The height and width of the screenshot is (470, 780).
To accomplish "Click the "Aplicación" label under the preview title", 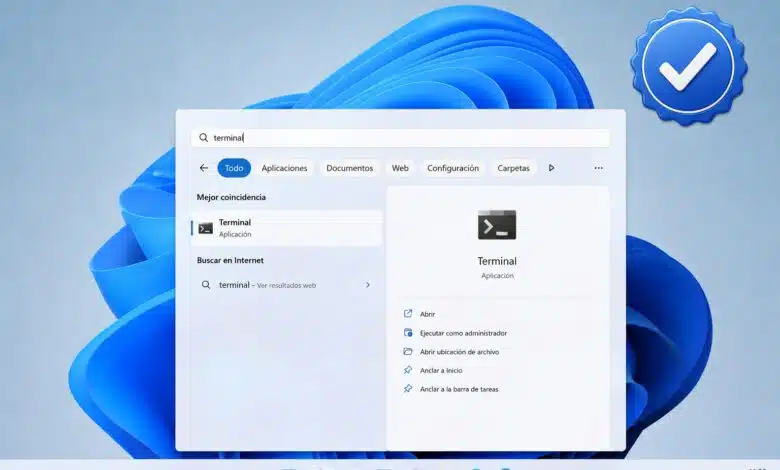I will point(497,276).
